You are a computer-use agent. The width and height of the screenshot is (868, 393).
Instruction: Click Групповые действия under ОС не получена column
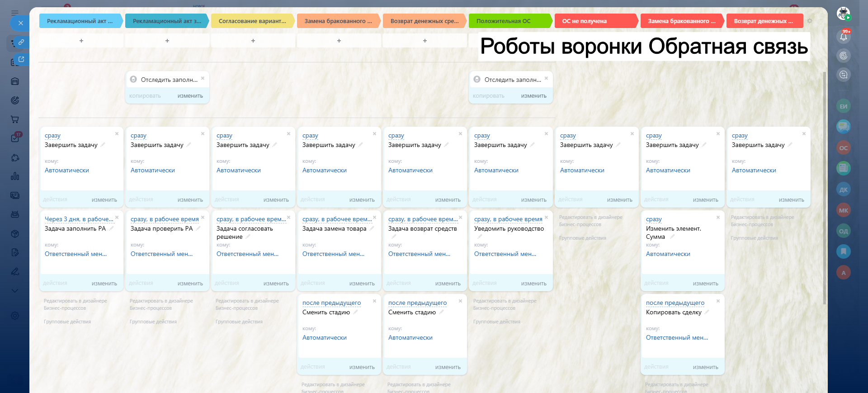(582, 238)
